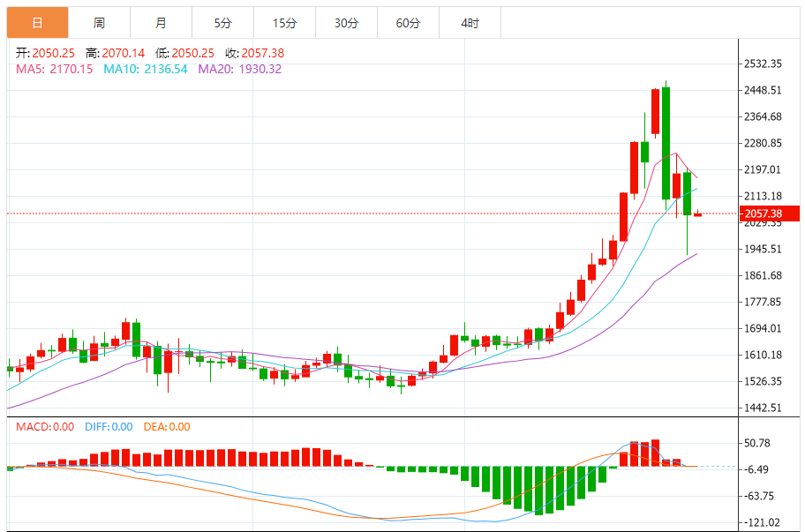Viewport: 805px width, 532px height.
Task: Click the 4时 four-hour tab
Action: click(x=470, y=23)
